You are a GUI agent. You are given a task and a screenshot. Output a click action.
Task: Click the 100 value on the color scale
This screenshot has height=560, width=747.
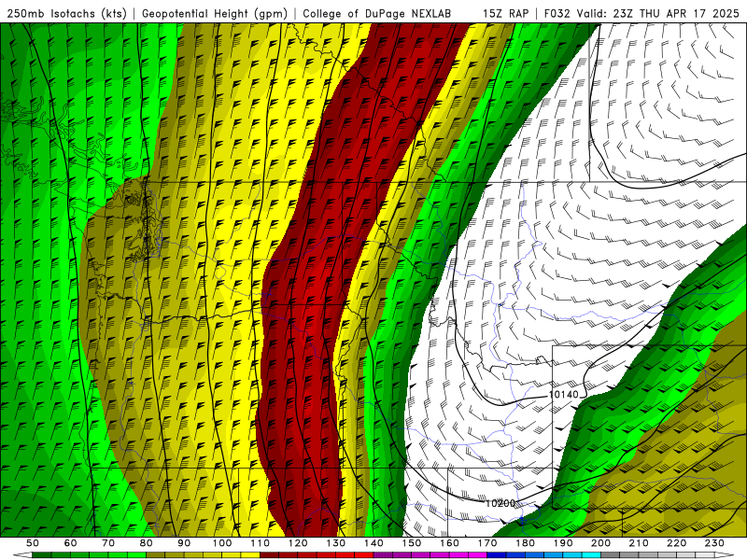coord(222,543)
